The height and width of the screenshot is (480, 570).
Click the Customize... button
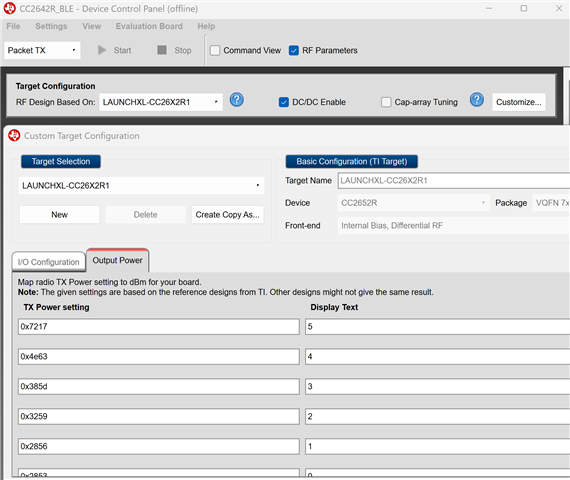(x=519, y=102)
